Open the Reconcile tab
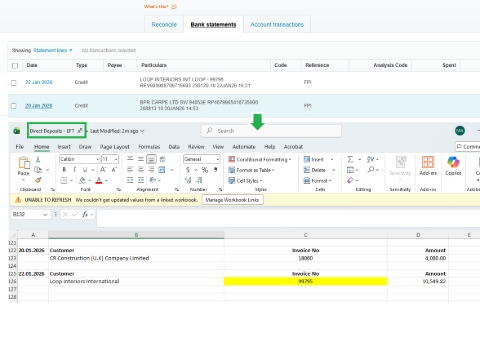The image size is (480, 360). 164,24
